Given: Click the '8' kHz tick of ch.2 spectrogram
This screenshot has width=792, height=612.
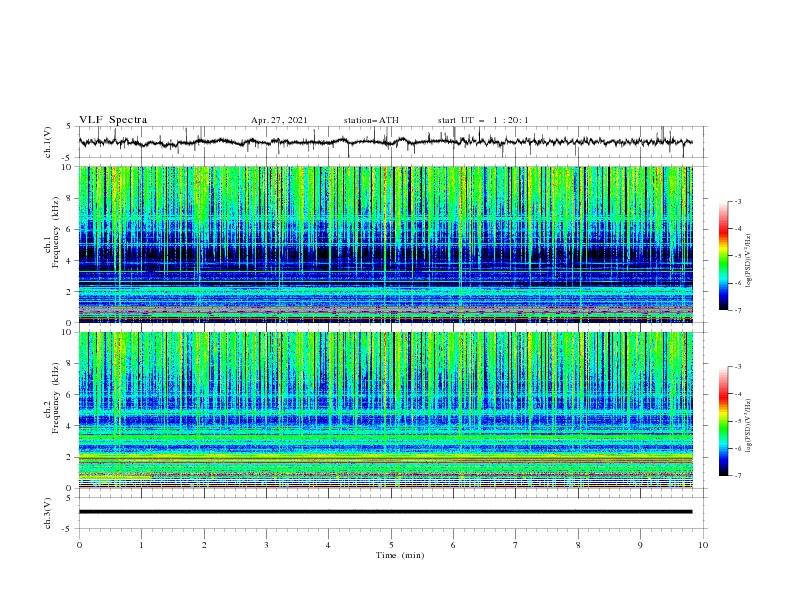Looking at the screenshot, I should pyautogui.click(x=70, y=364).
